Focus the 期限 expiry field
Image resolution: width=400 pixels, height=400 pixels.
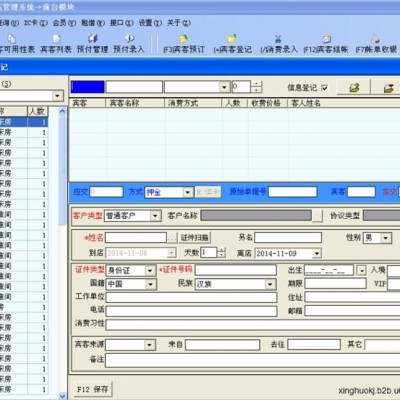tap(335, 284)
